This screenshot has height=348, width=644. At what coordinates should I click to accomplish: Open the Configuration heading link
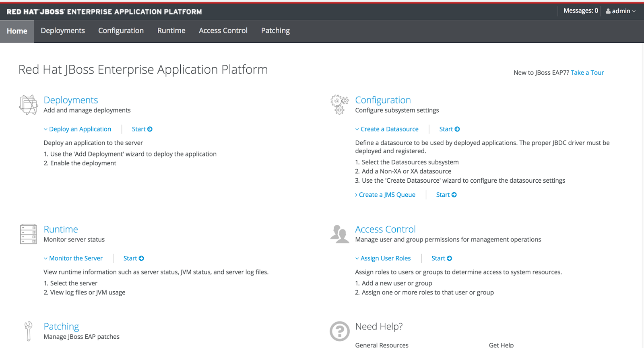pos(383,100)
